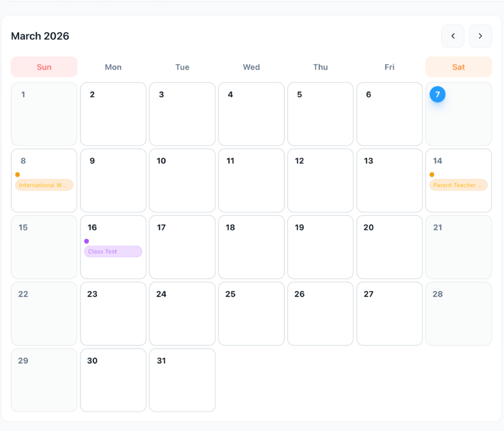Select today's date, March 7
The width and height of the screenshot is (504, 431).
point(438,94)
